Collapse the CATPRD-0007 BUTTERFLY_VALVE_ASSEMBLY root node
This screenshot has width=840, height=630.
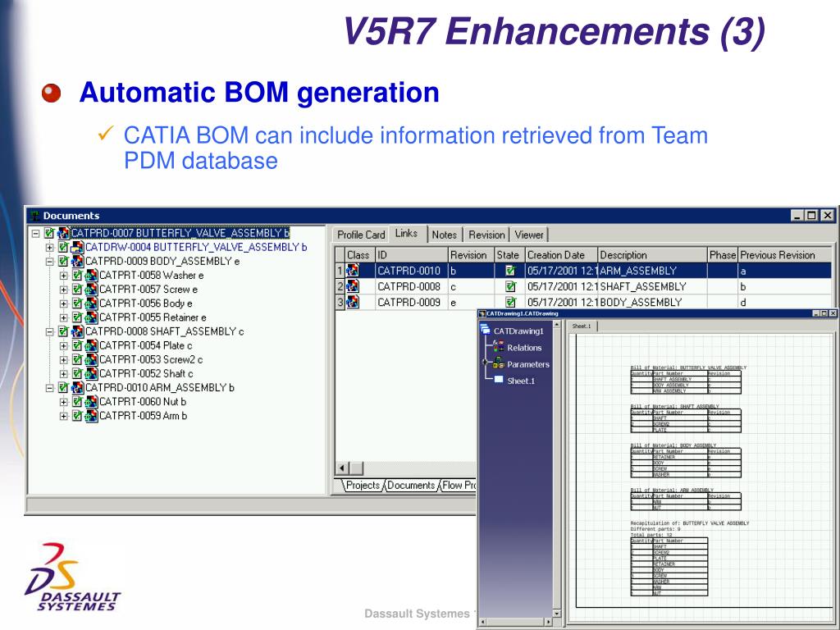tap(35, 234)
